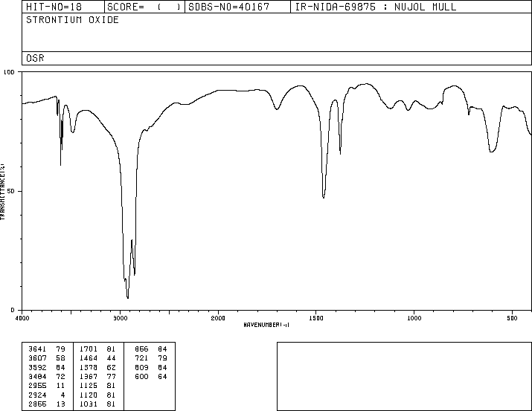Screen dimensions: 532x411
Task: Select peak value 609 in the table
Action: click(x=141, y=368)
